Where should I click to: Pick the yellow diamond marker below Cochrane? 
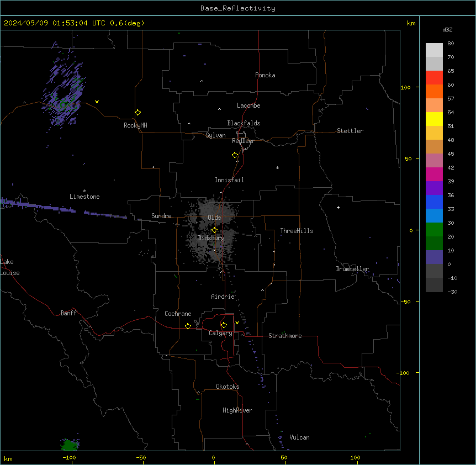click(188, 326)
